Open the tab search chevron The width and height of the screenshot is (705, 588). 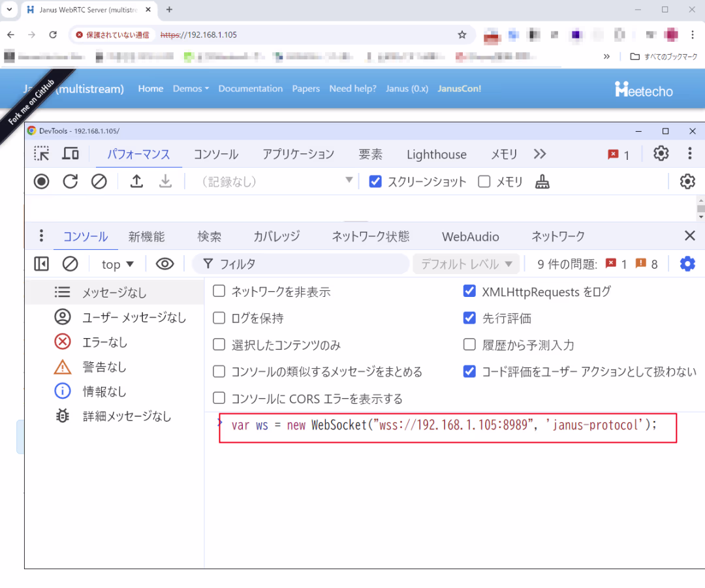click(9, 9)
